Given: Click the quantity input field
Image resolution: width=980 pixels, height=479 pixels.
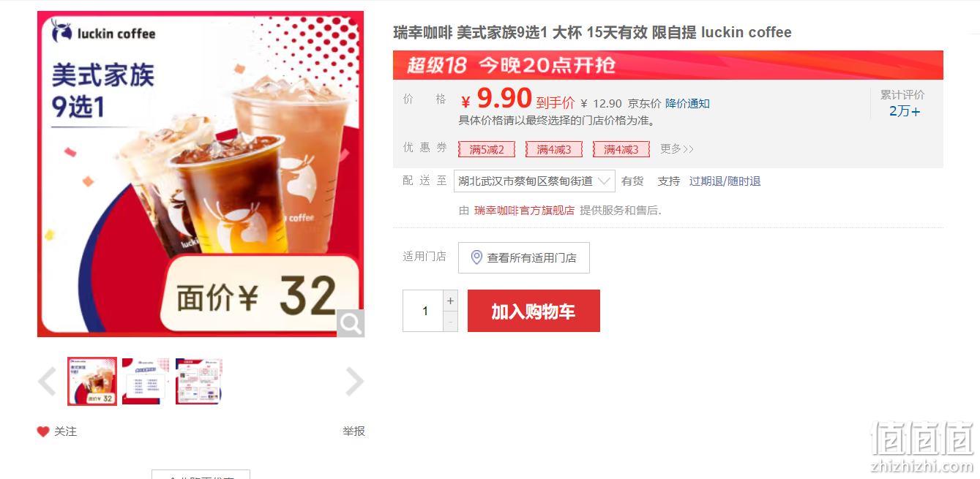Looking at the screenshot, I should click(424, 311).
